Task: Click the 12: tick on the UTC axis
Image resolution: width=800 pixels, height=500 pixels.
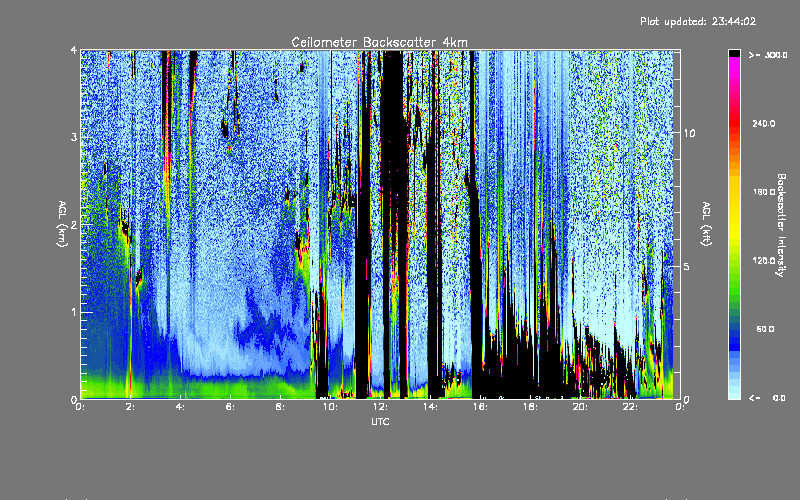Action: pos(380,407)
